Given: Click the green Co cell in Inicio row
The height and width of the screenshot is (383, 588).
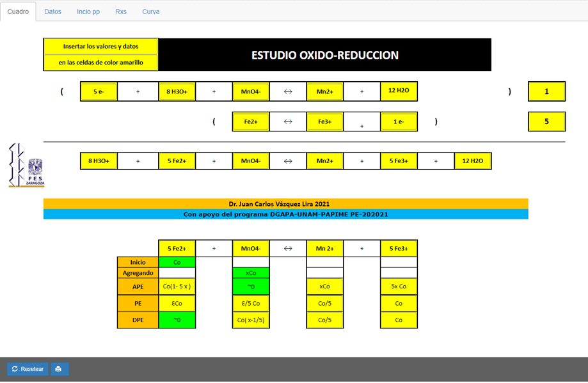Looking at the screenshot, I should click(x=177, y=262).
